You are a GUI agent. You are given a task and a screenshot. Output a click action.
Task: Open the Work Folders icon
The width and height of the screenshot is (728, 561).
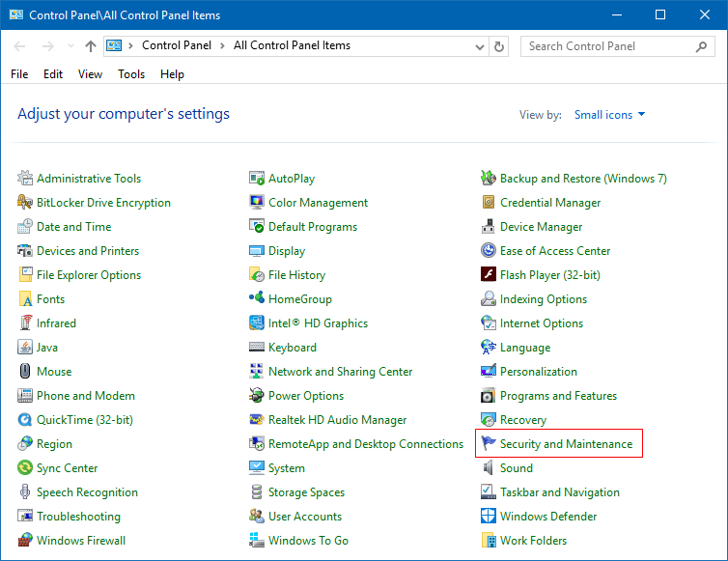pos(489,540)
